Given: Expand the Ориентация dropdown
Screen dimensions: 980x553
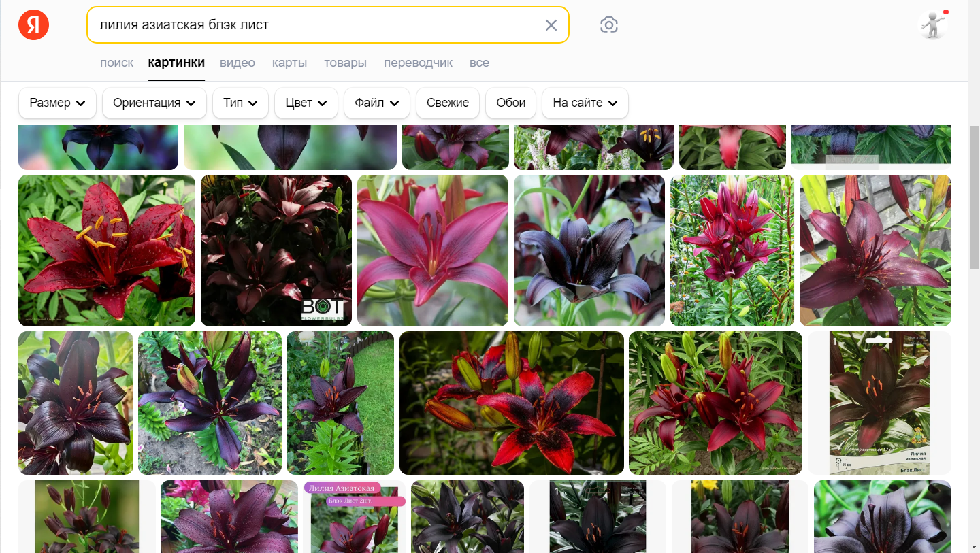Looking at the screenshot, I should pos(154,103).
